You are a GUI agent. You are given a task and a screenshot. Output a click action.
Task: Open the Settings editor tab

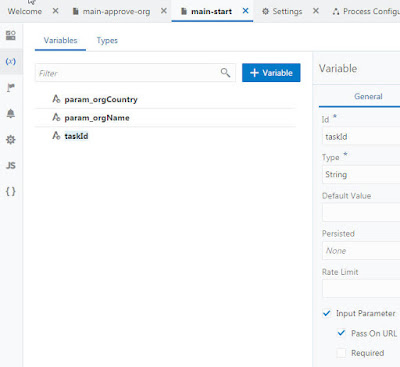point(287,11)
